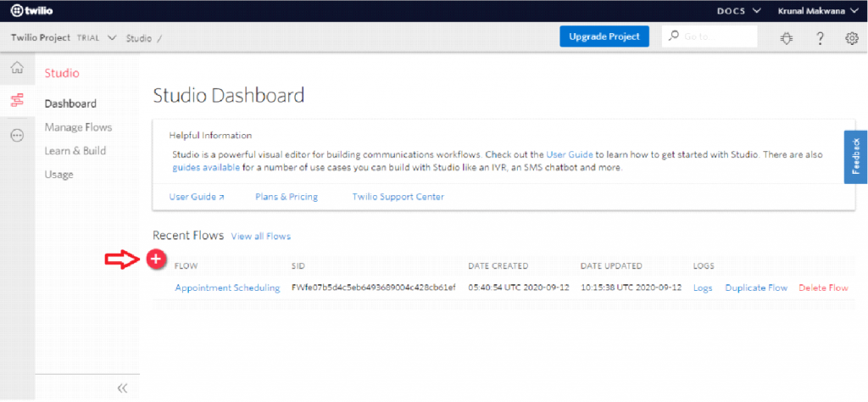Select the Studio flow icon in the sidebar

point(18,100)
